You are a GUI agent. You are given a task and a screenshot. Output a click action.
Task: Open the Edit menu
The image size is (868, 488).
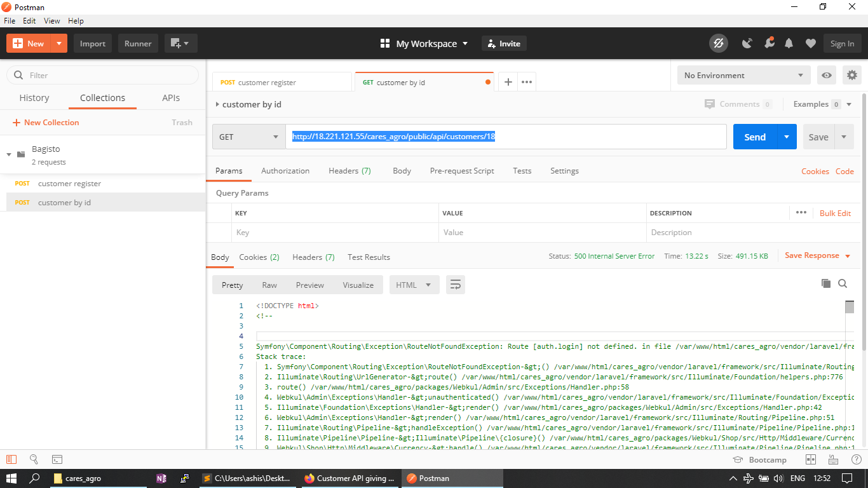[29, 20]
